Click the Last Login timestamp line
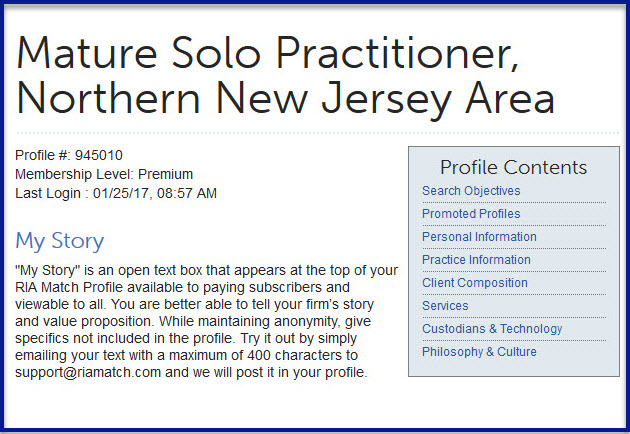630x434 pixels. (116, 193)
